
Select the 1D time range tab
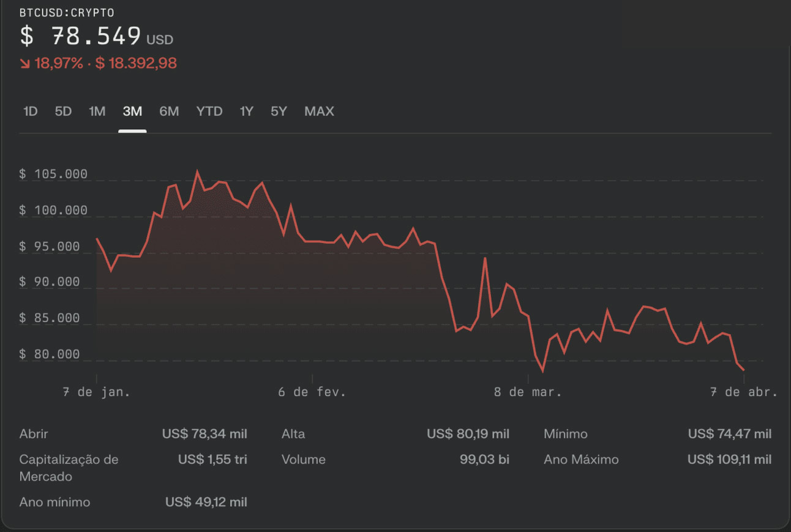tap(30, 111)
